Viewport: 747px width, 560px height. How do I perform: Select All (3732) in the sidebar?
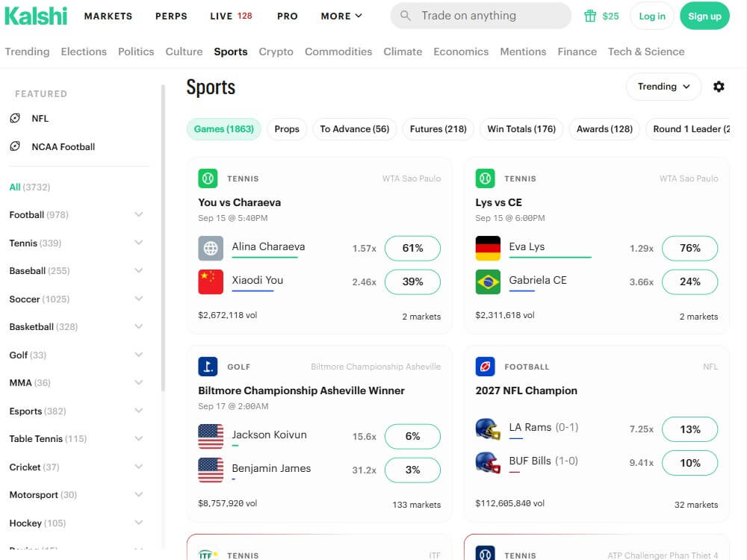[30, 187]
